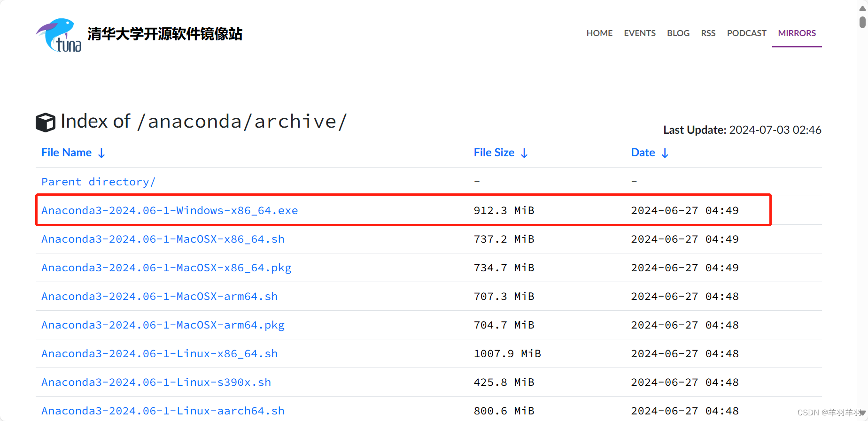Click the File Name column header
The image size is (868, 421).
coord(66,153)
